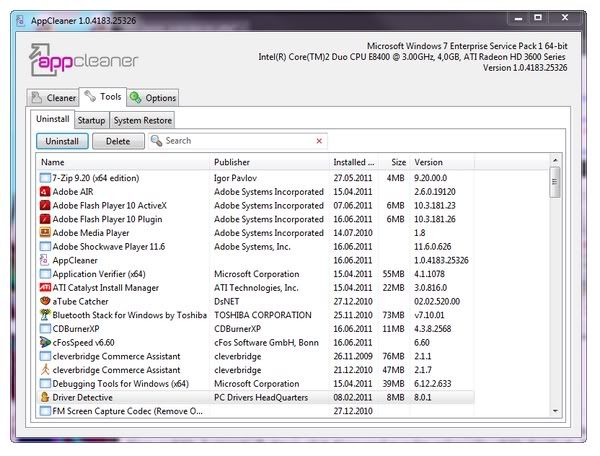Select "ATI Technologies, Inc." cell
This screenshot has width=600, height=456.
256,287
